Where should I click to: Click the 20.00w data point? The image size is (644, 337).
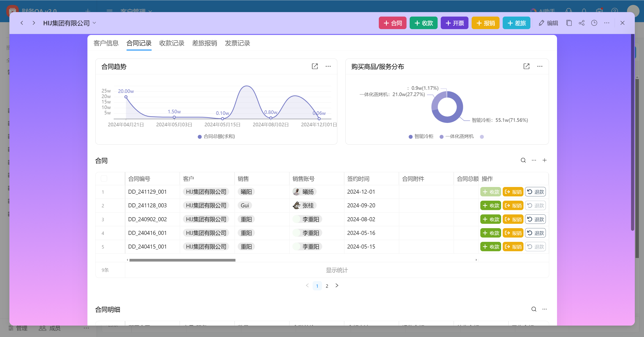[x=126, y=97]
